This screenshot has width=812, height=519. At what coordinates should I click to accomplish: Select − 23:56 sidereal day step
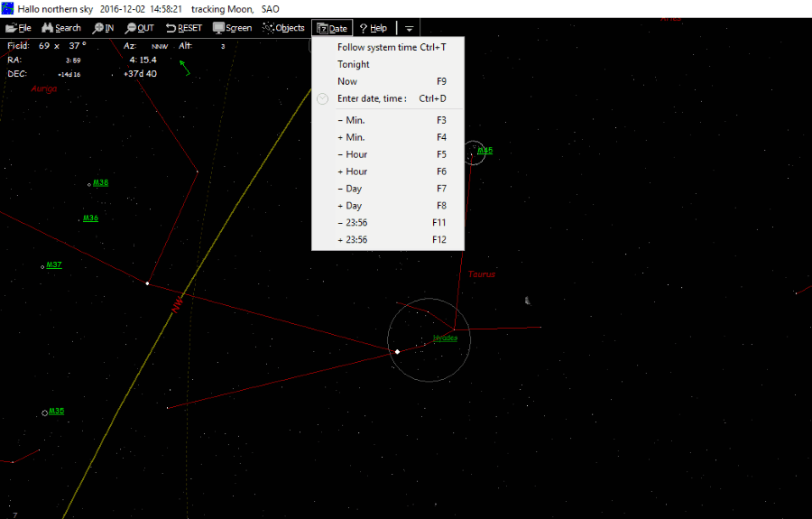pos(388,223)
